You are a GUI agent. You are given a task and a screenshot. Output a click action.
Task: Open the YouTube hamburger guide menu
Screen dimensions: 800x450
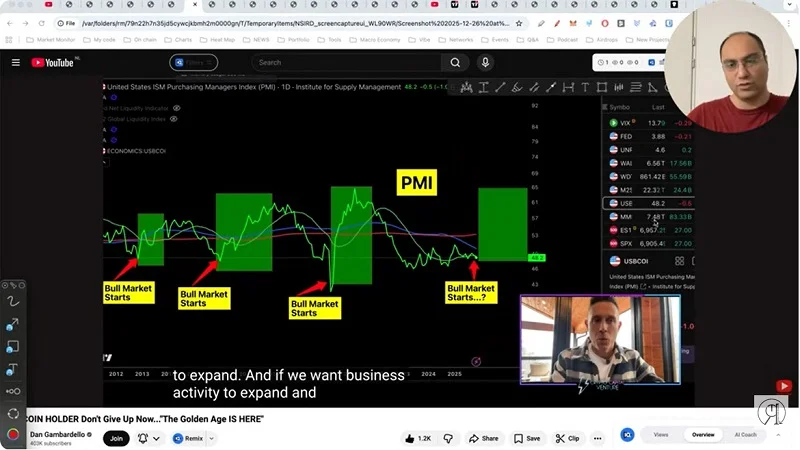(x=15, y=62)
